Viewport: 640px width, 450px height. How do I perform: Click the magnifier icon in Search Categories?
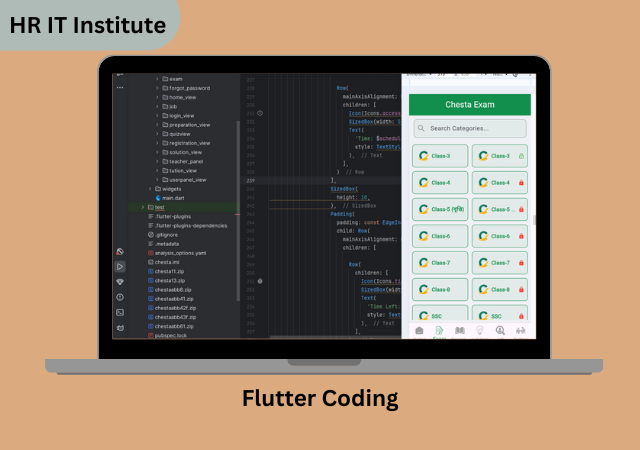point(421,128)
